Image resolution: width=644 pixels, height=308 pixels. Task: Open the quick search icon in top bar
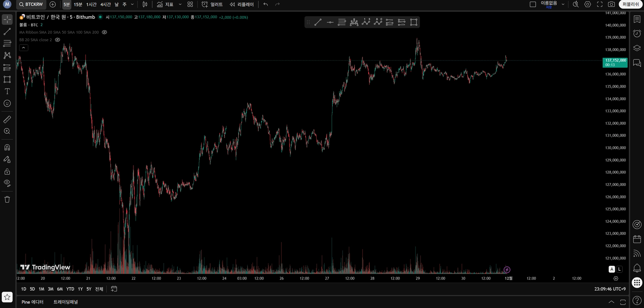[576, 4]
